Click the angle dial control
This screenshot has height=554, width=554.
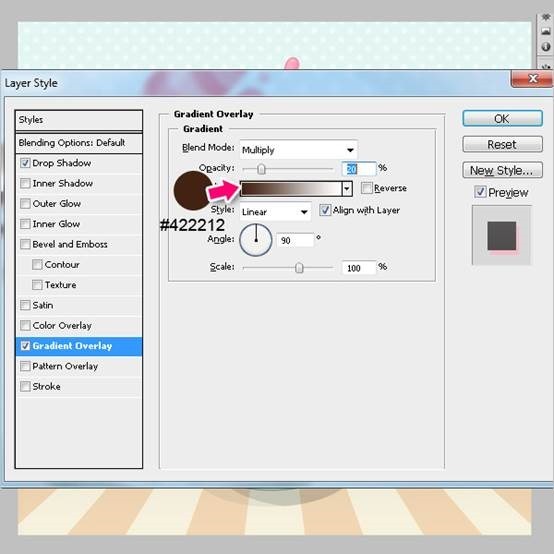coord(256,240)
